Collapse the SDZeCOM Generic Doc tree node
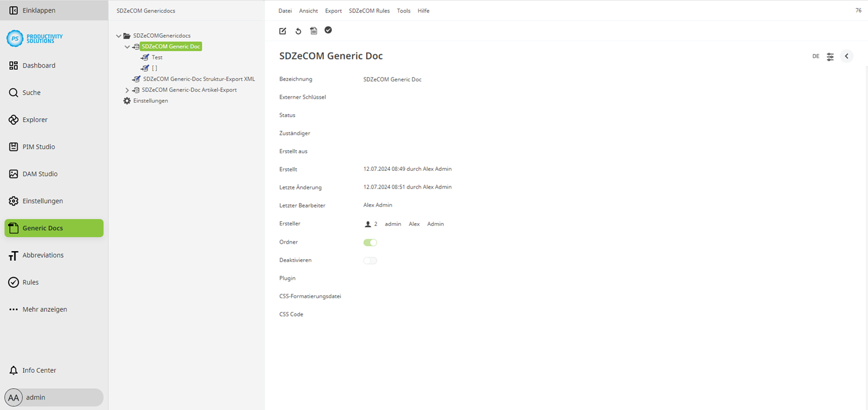Viewport: 868px width, 410px height. (x=127, y=46)
